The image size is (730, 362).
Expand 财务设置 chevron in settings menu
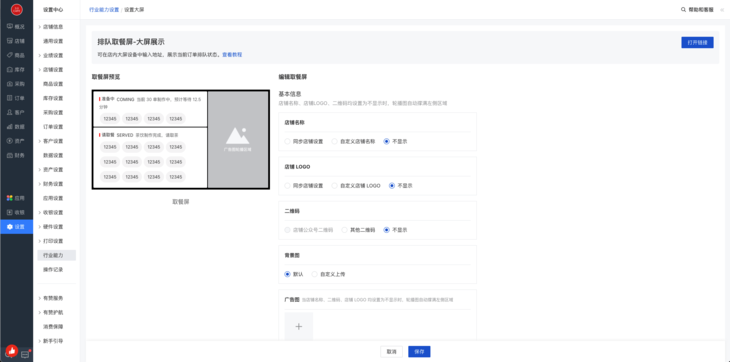[40, 184]
